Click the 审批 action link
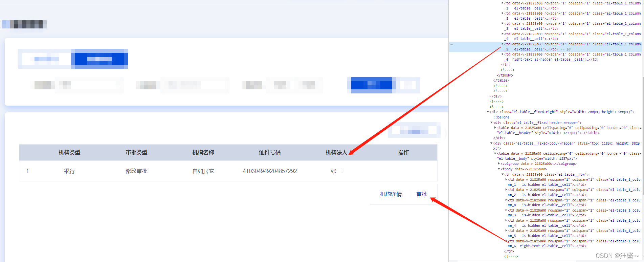 [x=422, y=194]
